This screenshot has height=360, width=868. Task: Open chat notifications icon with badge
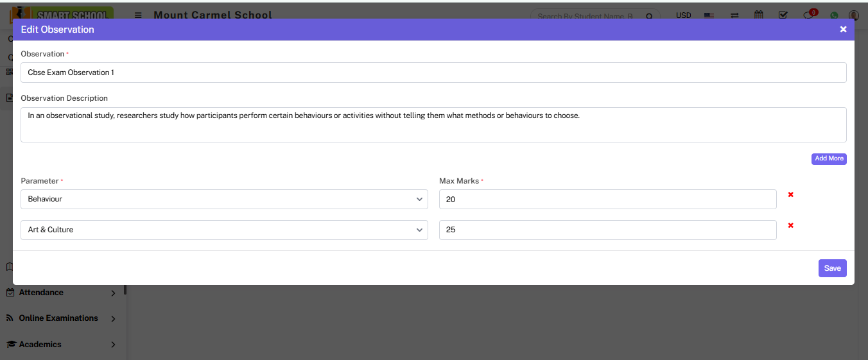pyautogui.click(x=809, y=15)
